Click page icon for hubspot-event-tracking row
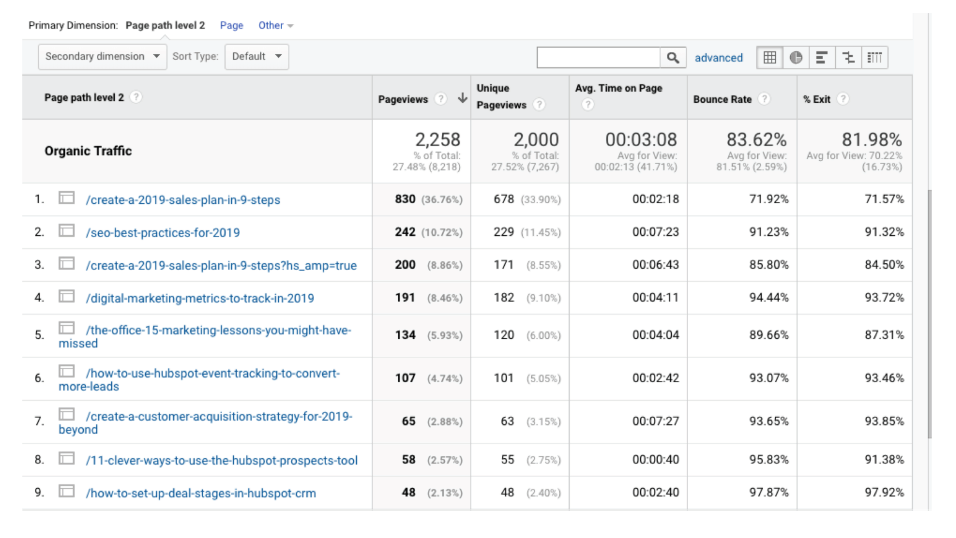 click(66, 371)
